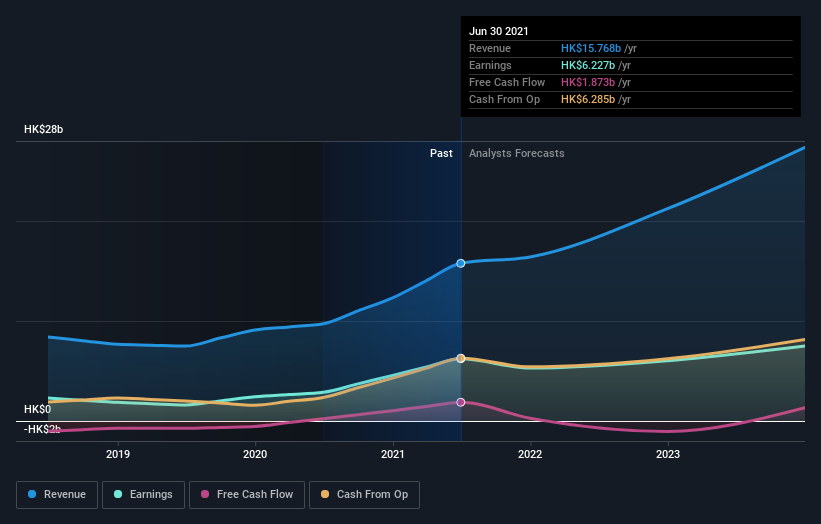Click the HK$15.768b revenue value
This screenshot has height=524, width=821.
[x=591, y=48]
